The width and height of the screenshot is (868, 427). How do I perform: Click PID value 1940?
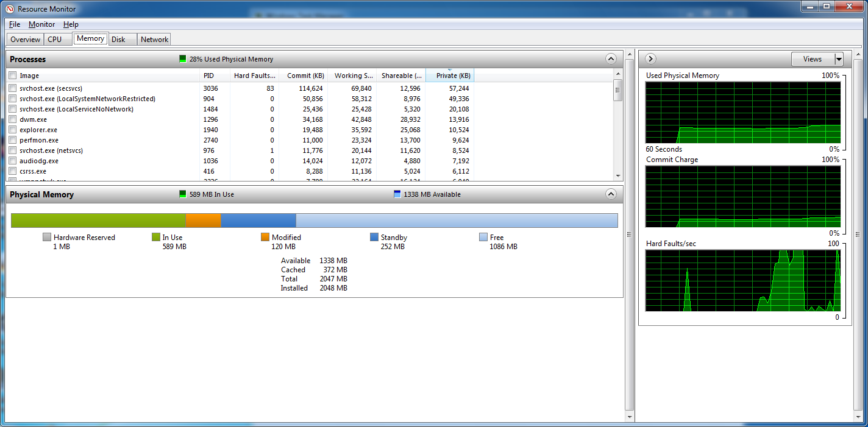tap(210, 130)
